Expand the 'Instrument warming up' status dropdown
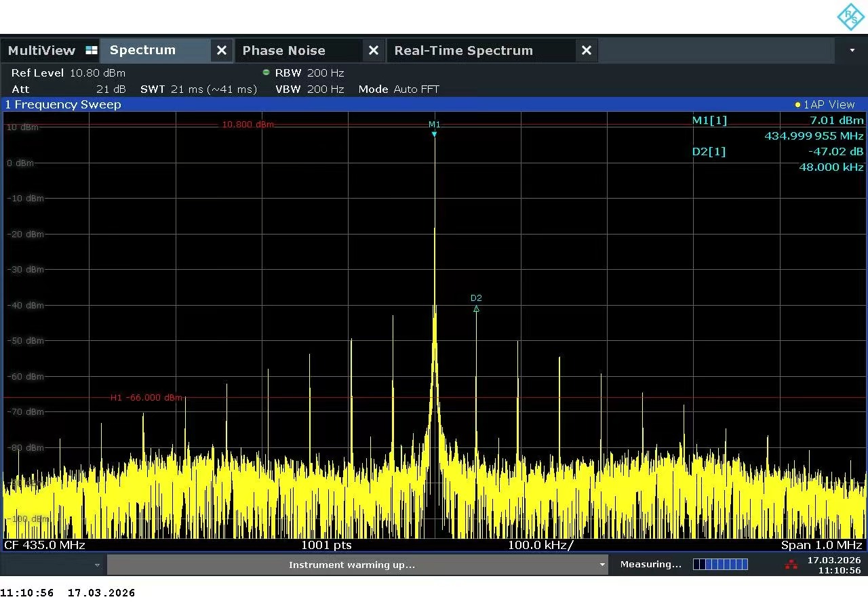 click(x=601, y=565)
